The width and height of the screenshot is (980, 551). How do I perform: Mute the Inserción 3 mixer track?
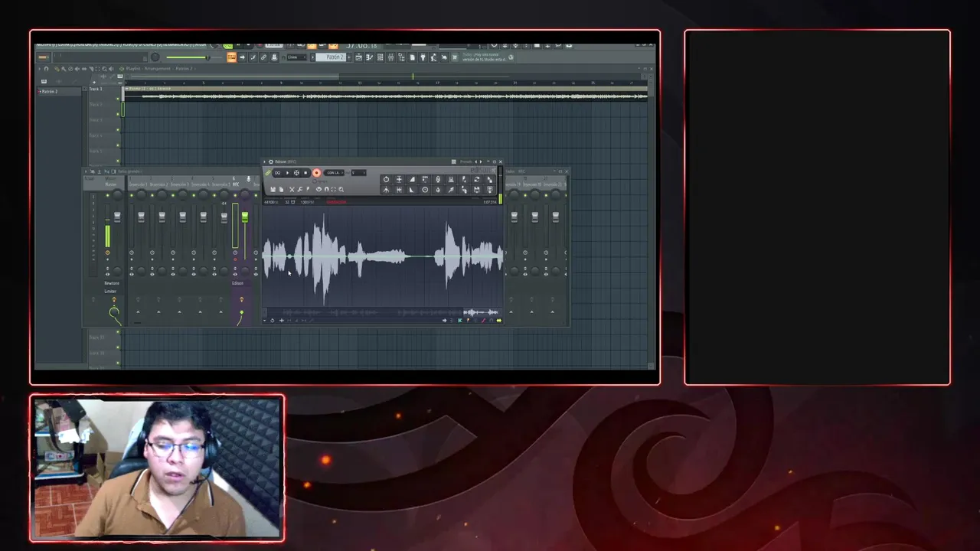173,195
